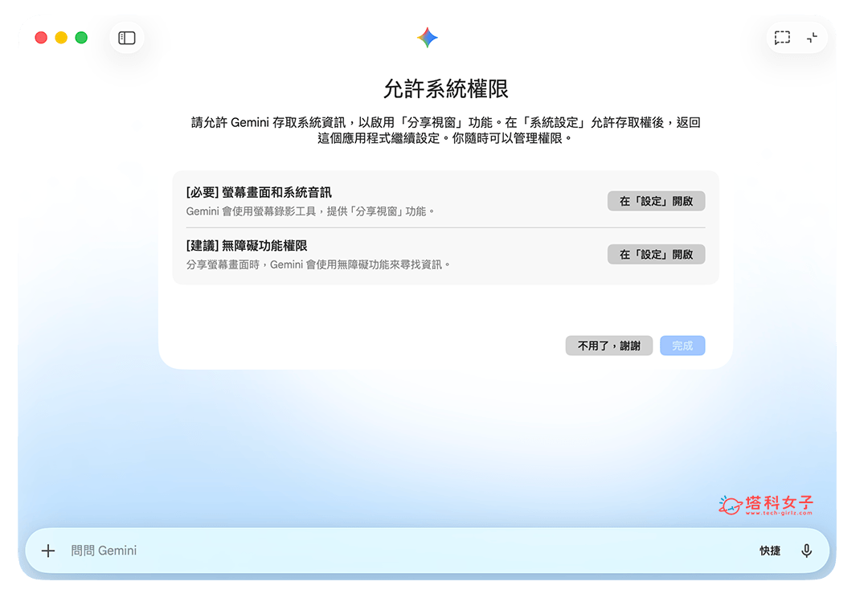The width and height of the screenshot is (868, 602).
Task: Click 在「設定」開啟 for screen and system audio
Action: [656, 201]
